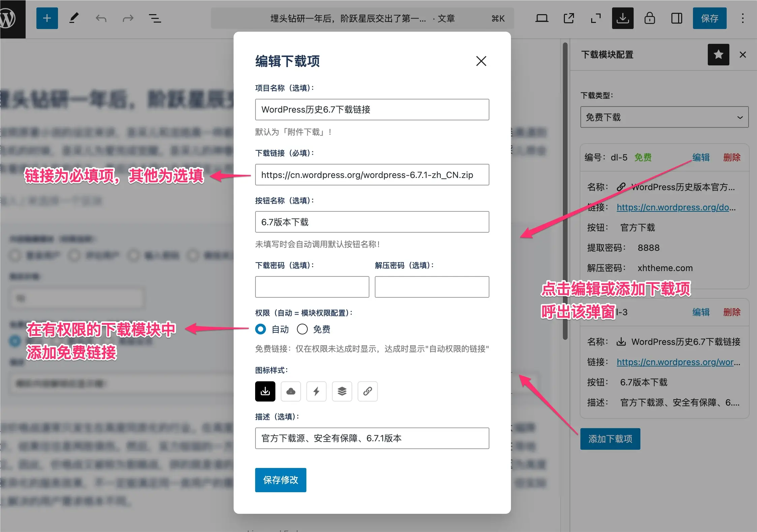The width and height of the screenshot is (757, 532).
Task: Open the three-dot options menu
Action: (x=743, y=18)
